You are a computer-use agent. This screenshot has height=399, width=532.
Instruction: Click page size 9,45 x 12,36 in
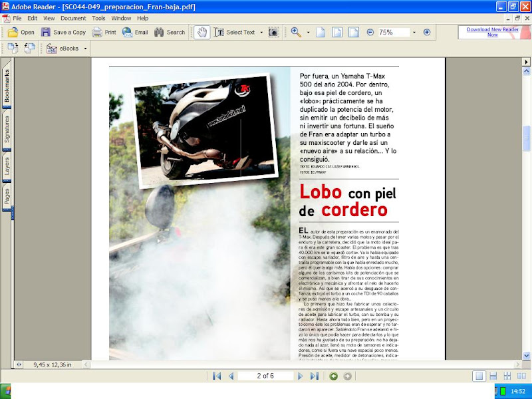(x=53, y=364)
